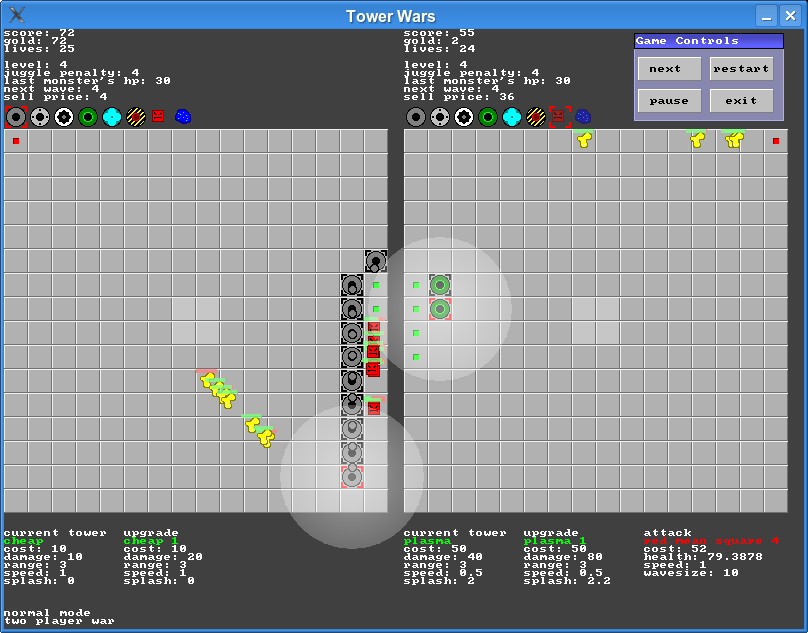The image size is (808, 633).
Task: Select the gray cheap tower in left player's toolbar
Action: pyautogui.click(x=16, y=117)
